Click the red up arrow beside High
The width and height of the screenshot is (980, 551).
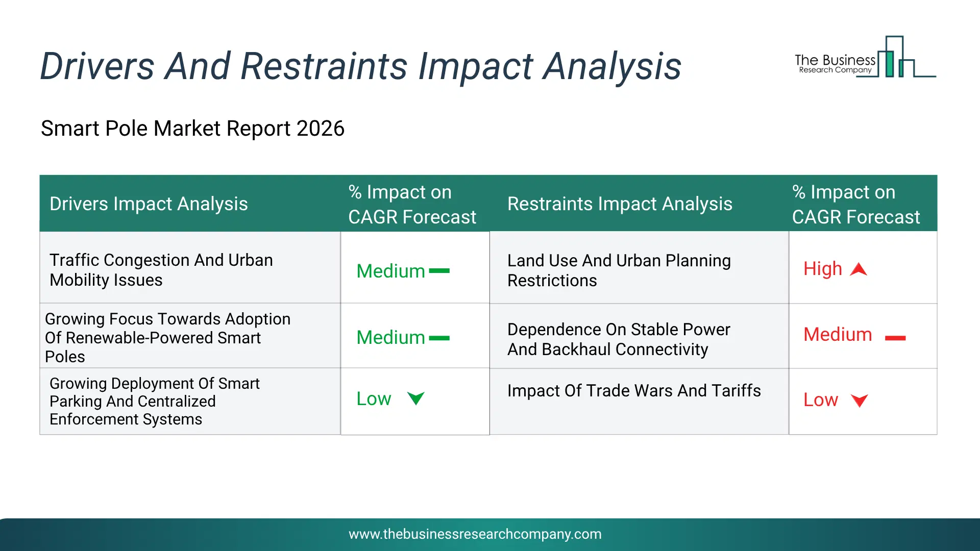pos(859,269)
